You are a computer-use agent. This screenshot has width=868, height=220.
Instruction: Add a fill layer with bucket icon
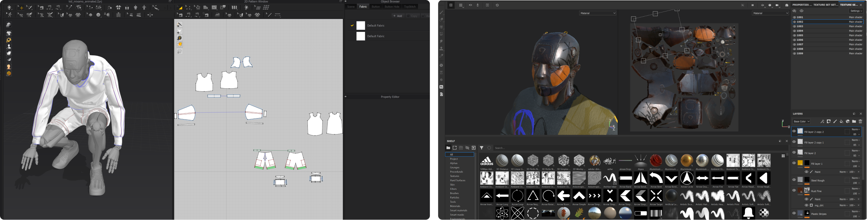pos(841,122)
